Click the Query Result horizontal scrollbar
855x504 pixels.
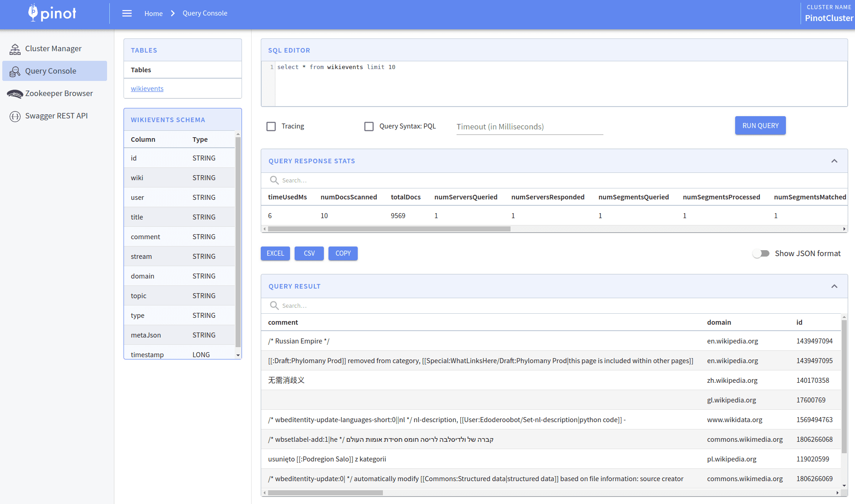click(325, 493)
